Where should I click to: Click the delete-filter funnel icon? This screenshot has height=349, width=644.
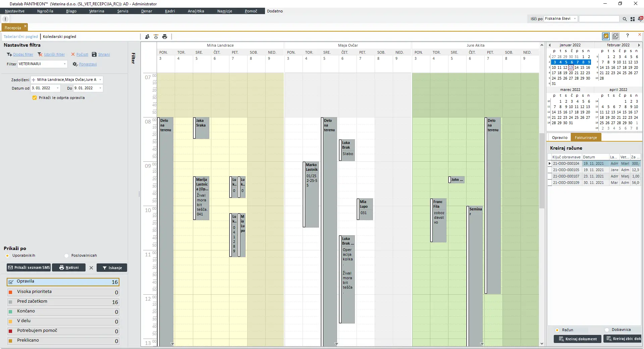pyautogui.click(x=40, y=54)
